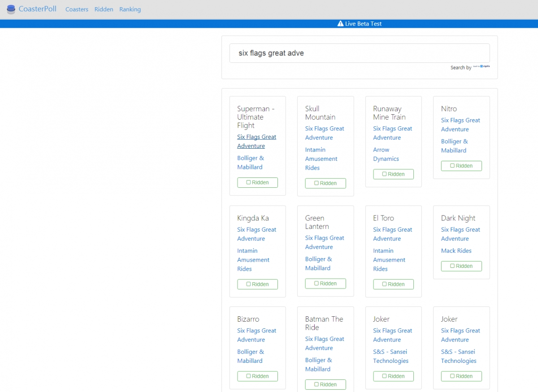Click the Nitro card title

tap(449, 109)
